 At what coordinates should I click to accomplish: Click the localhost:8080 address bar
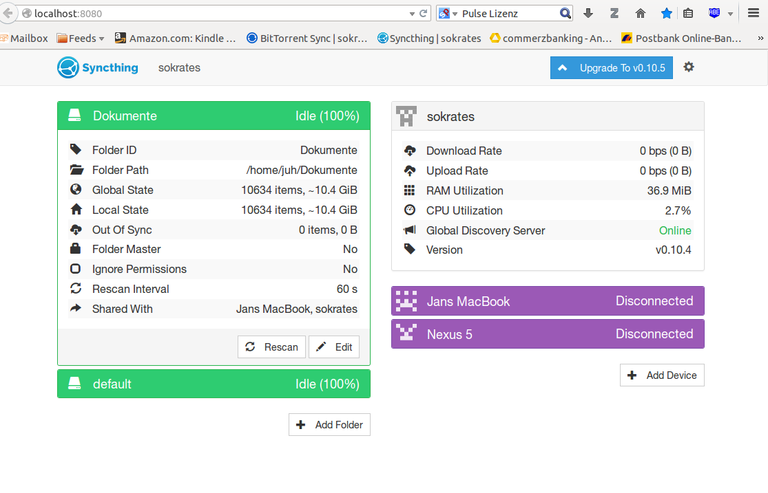[216, 14]
